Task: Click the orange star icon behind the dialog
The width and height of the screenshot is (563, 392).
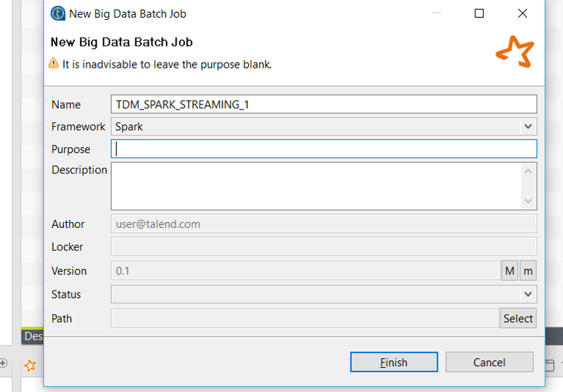Action: pos(30,365)
